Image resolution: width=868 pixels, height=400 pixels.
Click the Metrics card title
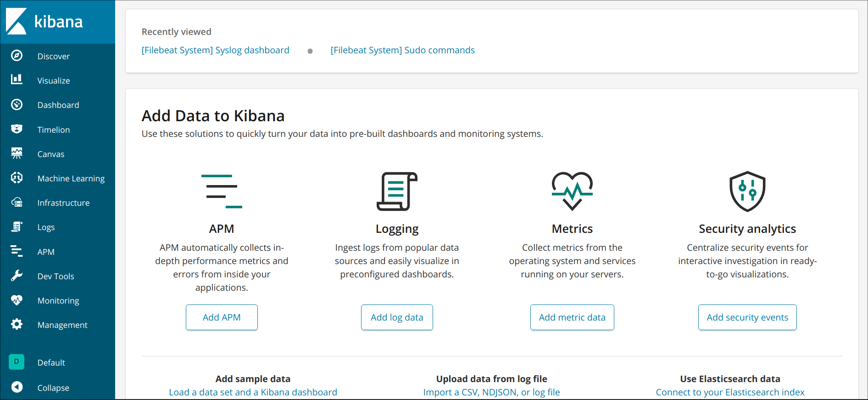[x=572, y=229]
